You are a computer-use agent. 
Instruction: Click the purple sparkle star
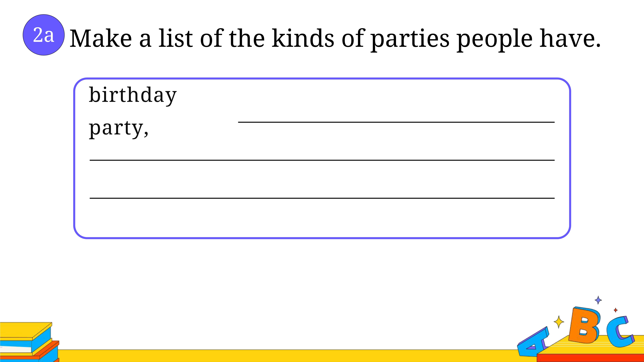click(598, 300)
